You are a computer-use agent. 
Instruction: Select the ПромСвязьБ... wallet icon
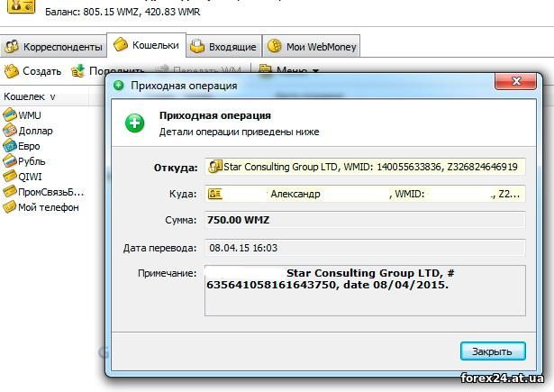pyautogui.click(x=10, y=192)
